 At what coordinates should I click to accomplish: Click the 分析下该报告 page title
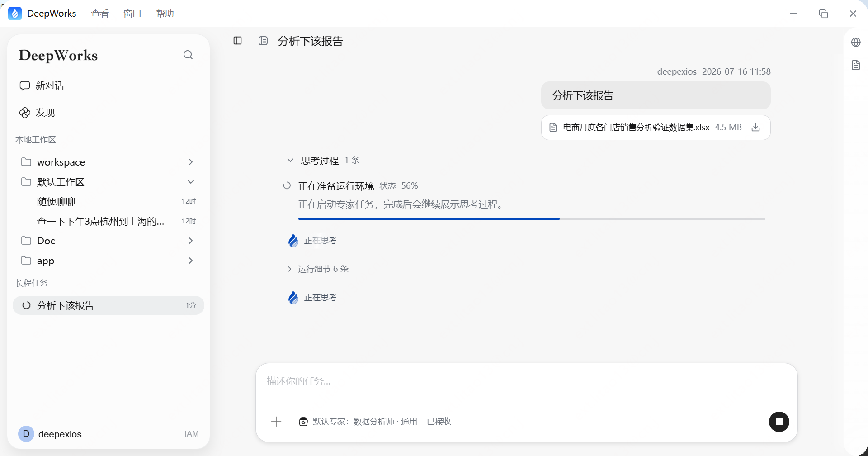click(x=311, y=41)
